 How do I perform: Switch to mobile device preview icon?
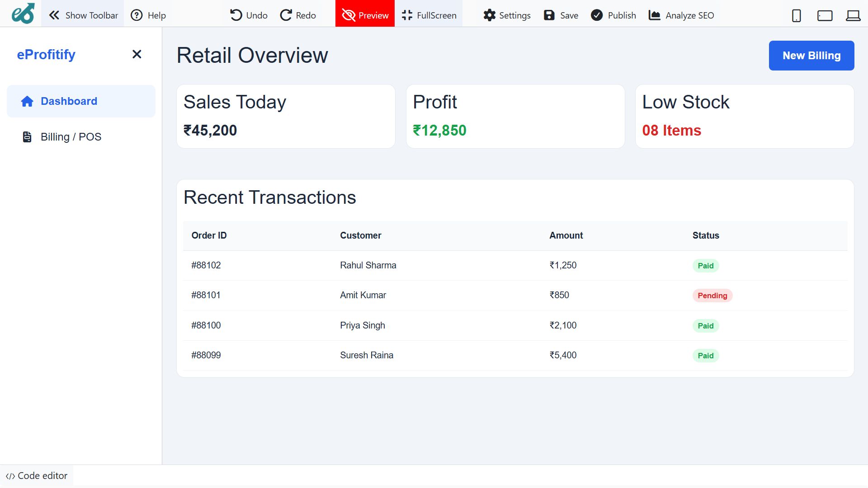point(796,16)
